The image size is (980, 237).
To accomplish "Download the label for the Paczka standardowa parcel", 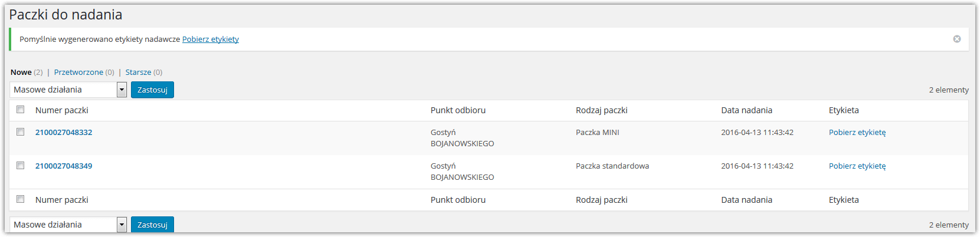I will [857, 166].
